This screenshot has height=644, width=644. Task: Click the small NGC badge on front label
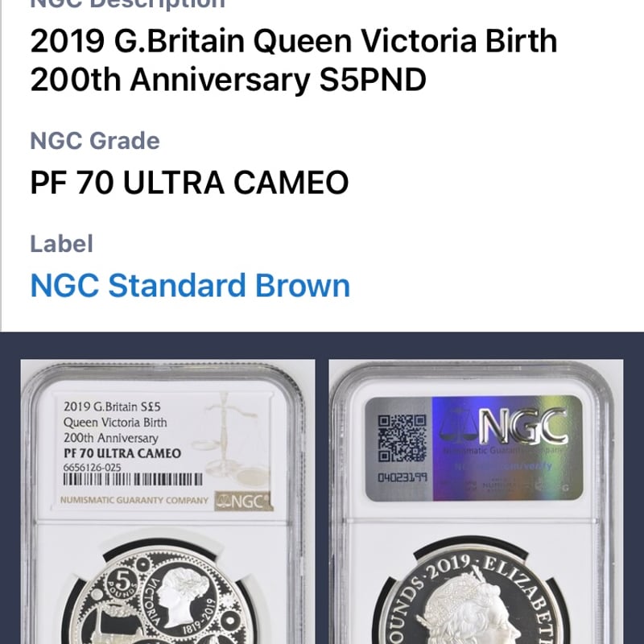(244, 501)
